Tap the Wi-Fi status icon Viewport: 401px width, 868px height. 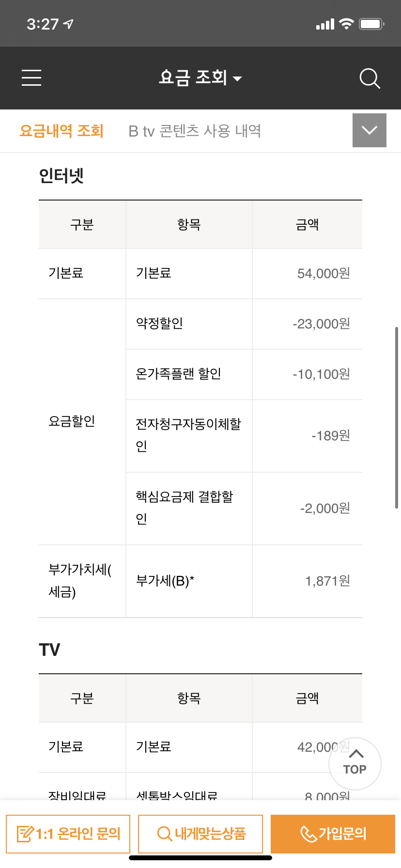pyautogui.click(x=346, y=24)
